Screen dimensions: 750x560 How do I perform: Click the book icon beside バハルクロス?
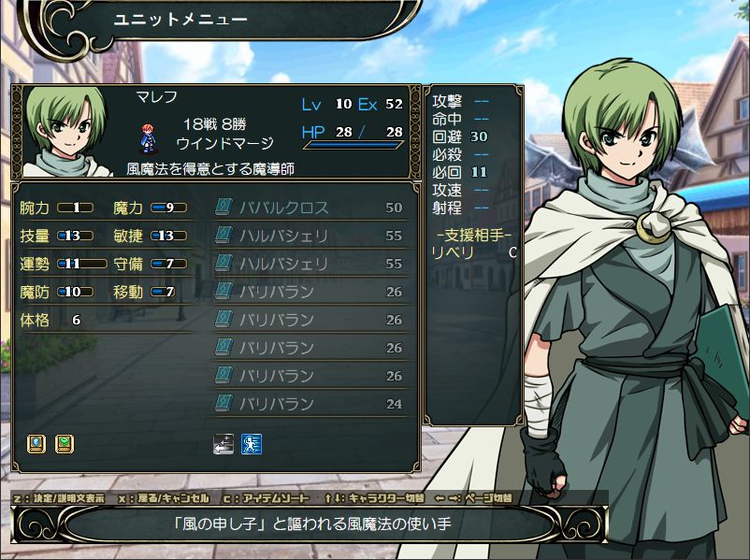tap(224, 207)
